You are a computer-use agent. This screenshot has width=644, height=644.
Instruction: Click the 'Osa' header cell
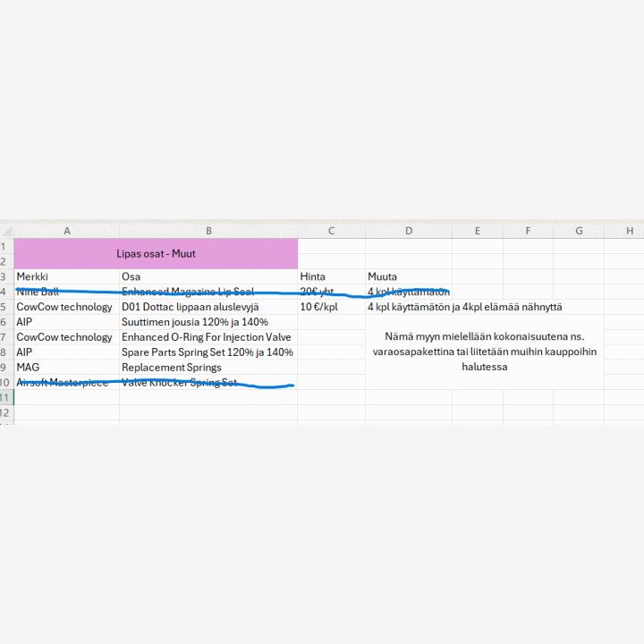(x=208, y=277)
